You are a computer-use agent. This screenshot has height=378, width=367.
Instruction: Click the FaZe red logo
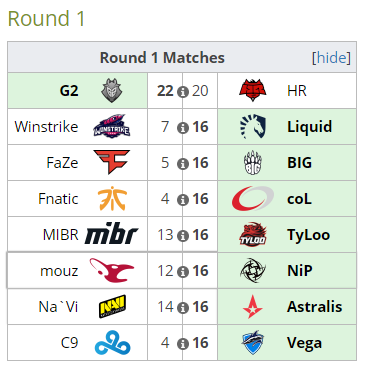tap(112, 162)
